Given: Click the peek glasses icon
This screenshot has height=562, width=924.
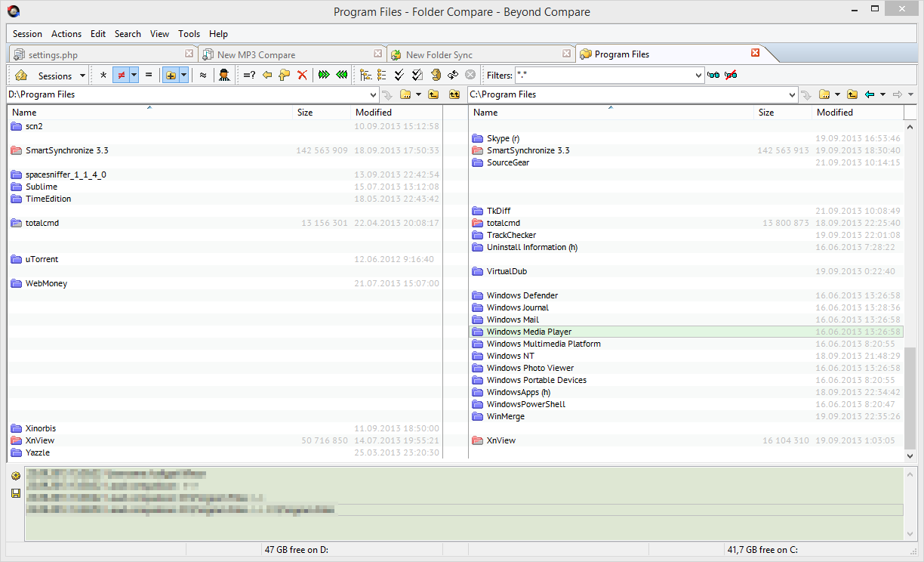Looking at the screenshot, I should [x=713, y=76].
